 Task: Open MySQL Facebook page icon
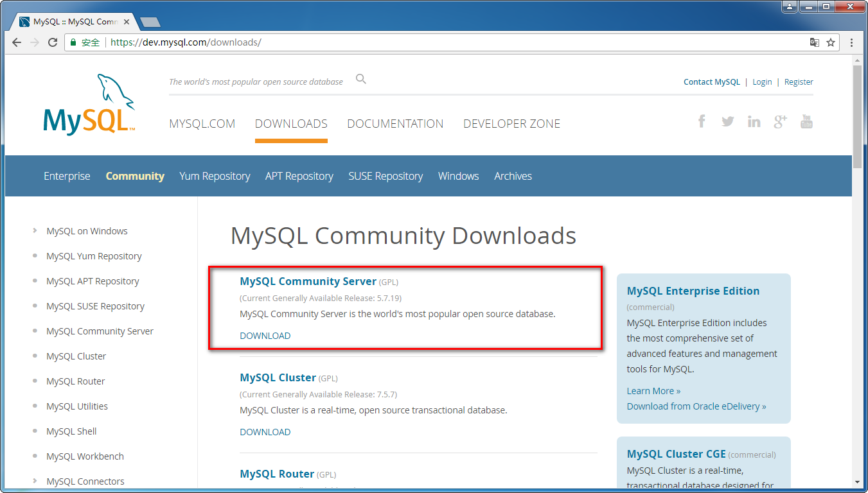[x=702, y=121]
